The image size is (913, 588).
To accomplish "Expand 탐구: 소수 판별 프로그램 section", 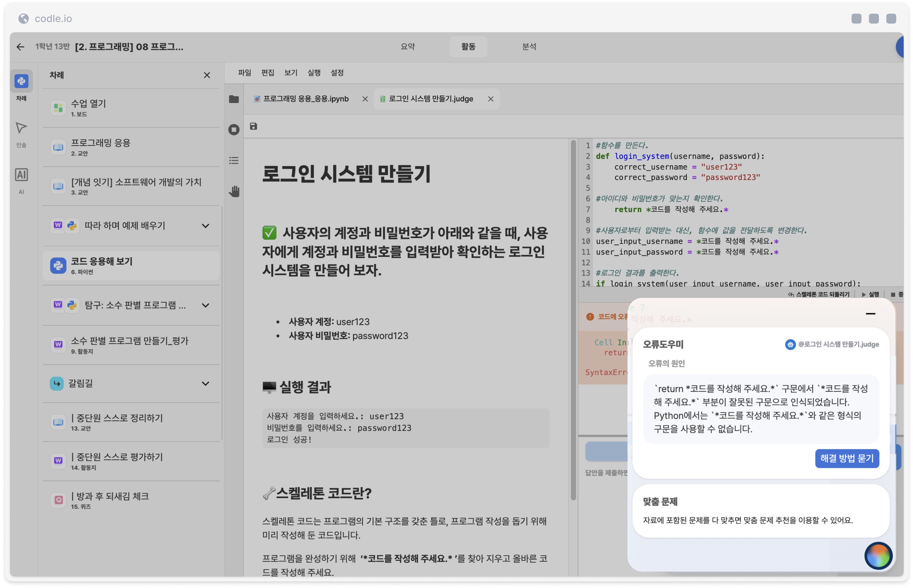I will point(205,305).
